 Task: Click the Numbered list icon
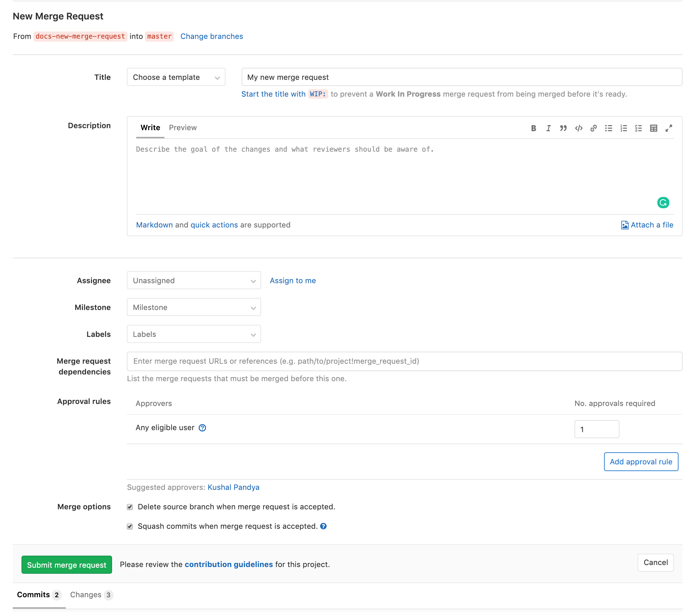click(622, 127)
